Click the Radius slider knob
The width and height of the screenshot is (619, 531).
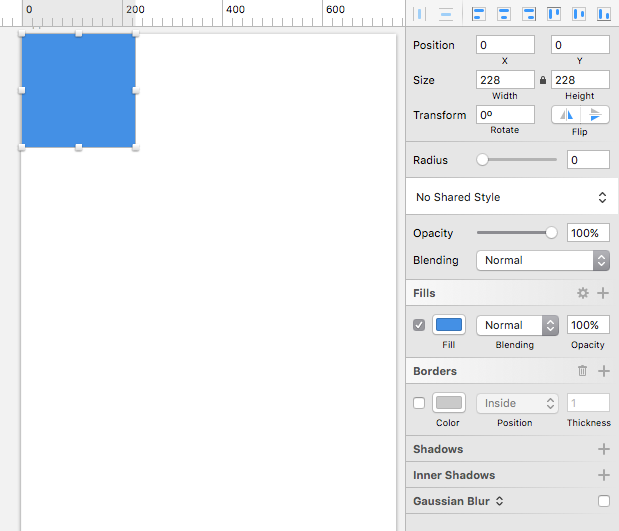[x=482, y=160]
